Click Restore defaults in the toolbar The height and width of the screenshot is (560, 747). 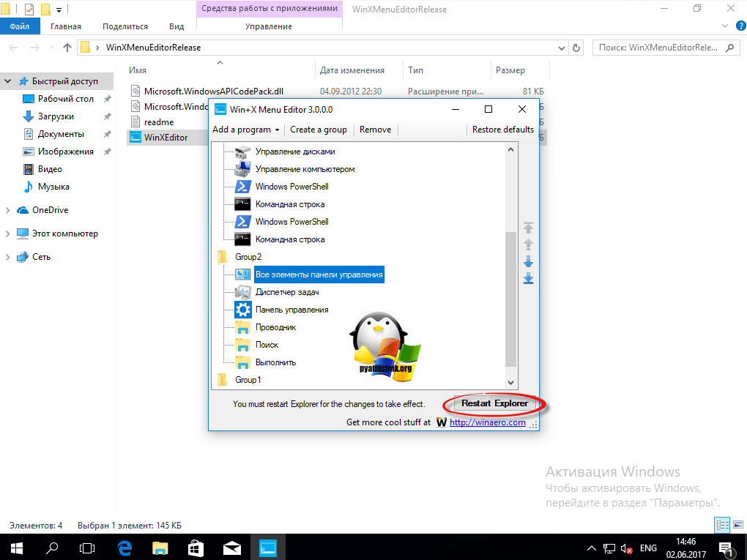[502, 130]
